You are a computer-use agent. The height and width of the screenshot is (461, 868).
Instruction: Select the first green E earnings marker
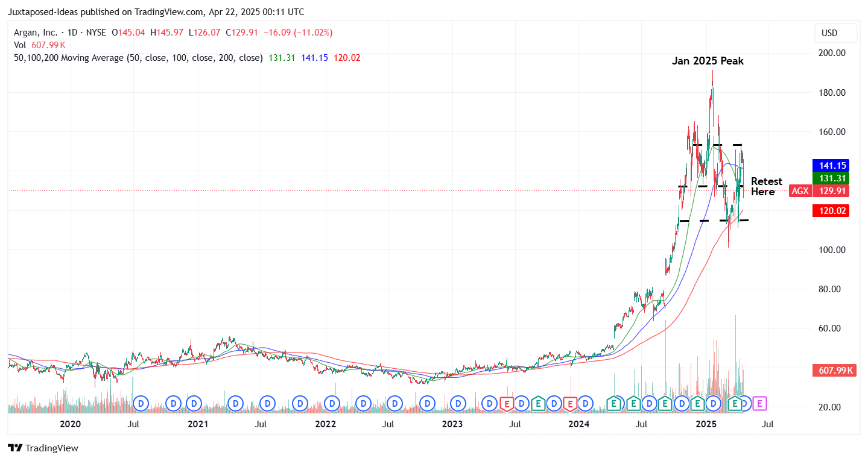pos(538,404)
